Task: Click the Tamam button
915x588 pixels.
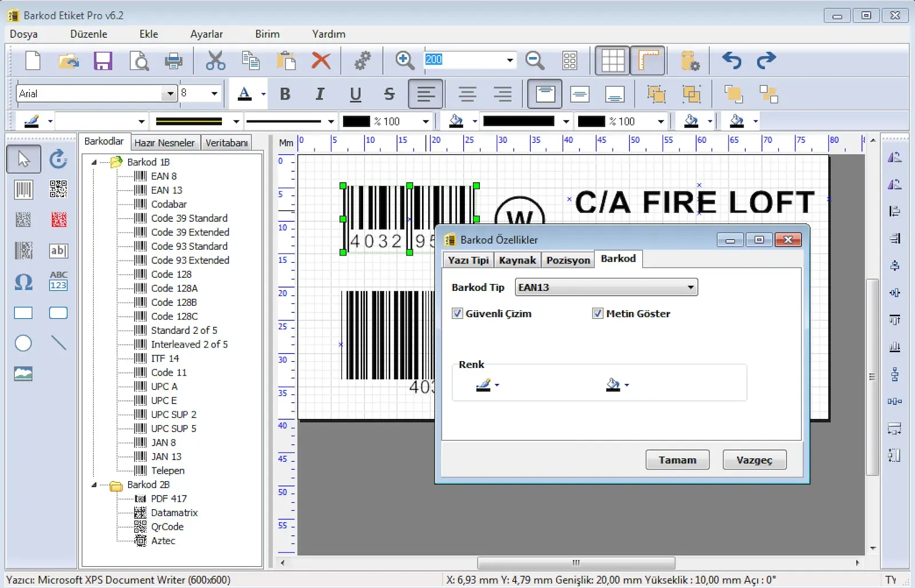Action: [x=678, y=460]
